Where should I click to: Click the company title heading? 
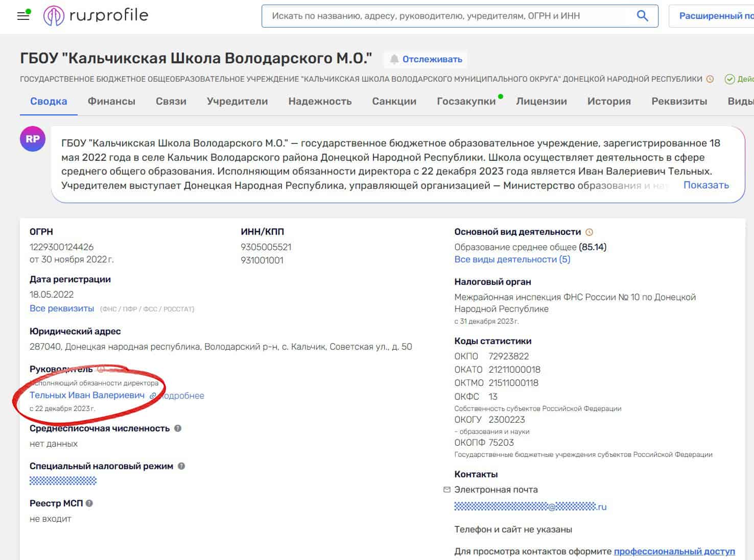click(x=196, y=58)
